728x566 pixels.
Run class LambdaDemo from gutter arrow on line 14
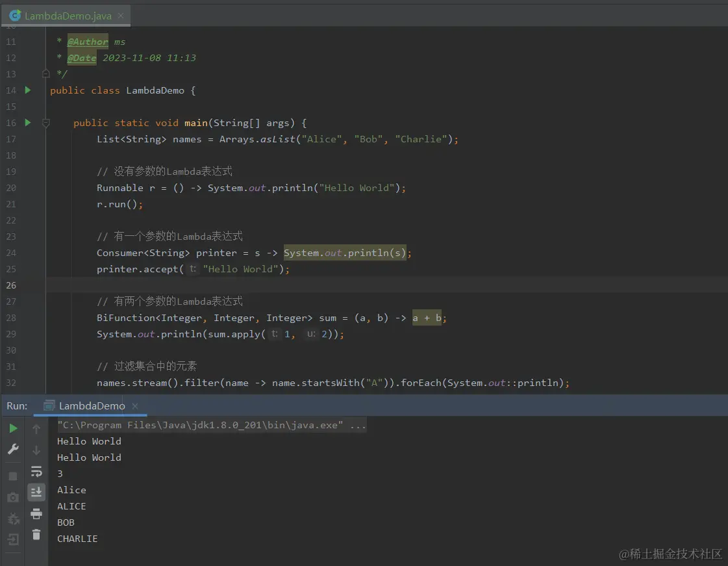28,90
